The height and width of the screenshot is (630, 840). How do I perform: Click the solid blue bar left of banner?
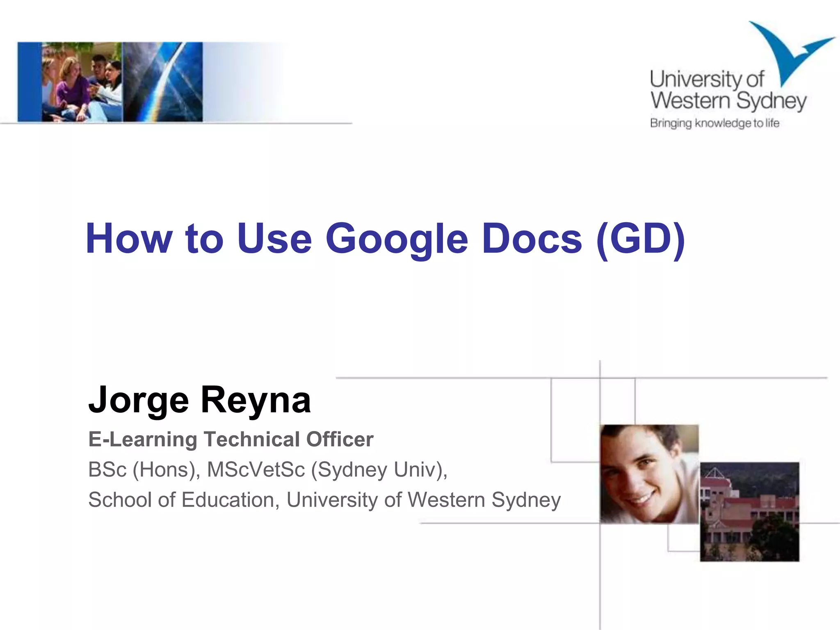(29, 82)
